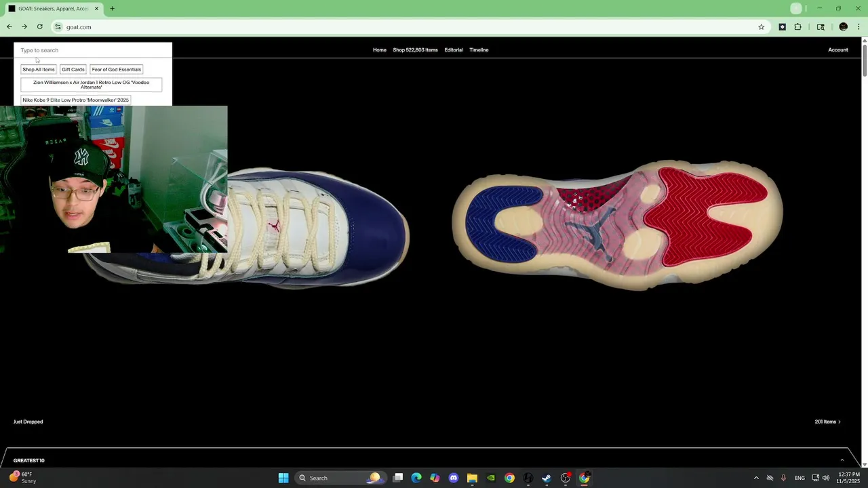The height and width of the screenshot is (488, 868).
Task: Open File Explorer from taskbar
Action: click(x=472, y=478)
